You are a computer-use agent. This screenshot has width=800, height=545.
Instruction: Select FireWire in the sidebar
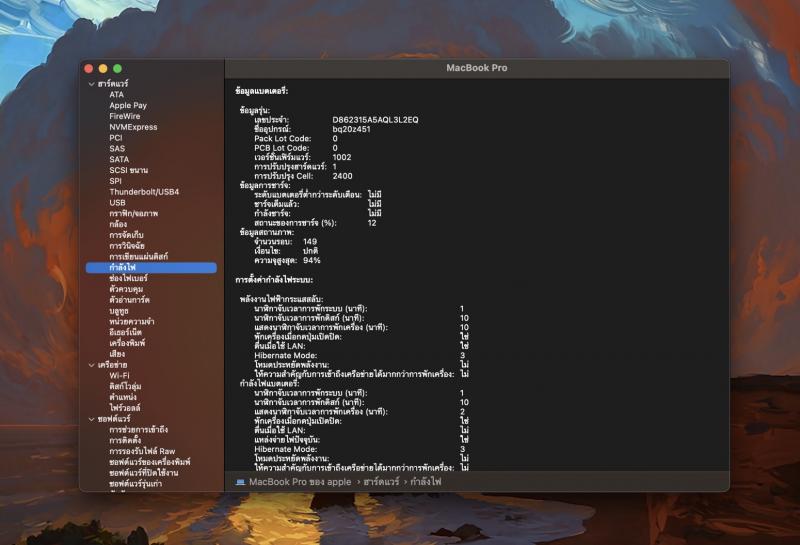(124, 116)
